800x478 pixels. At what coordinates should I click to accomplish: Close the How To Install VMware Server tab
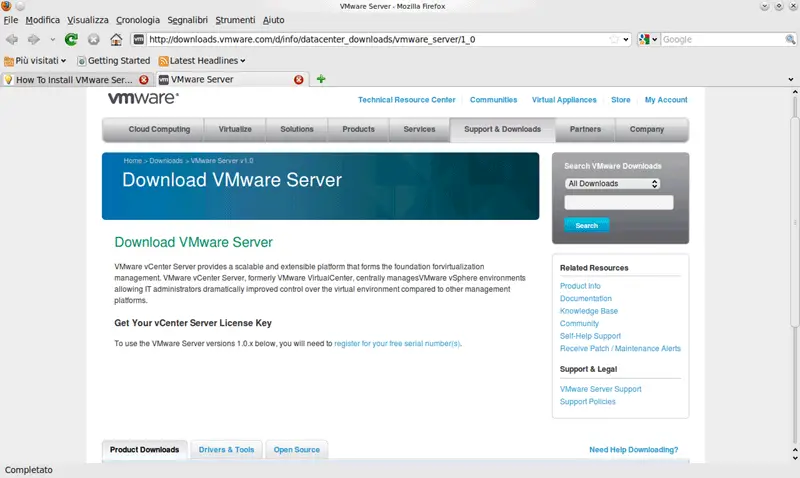tap(144, 80)
